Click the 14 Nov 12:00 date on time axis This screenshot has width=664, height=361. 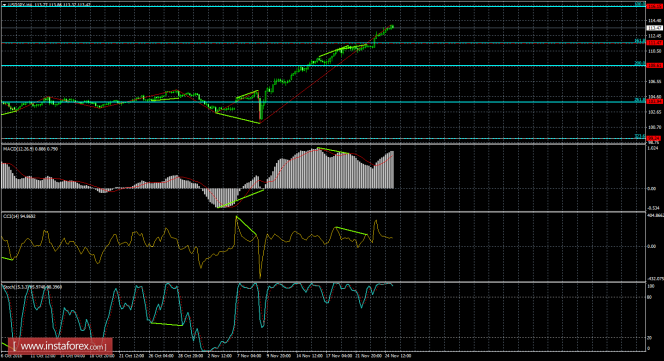click(x=309, y=356)
